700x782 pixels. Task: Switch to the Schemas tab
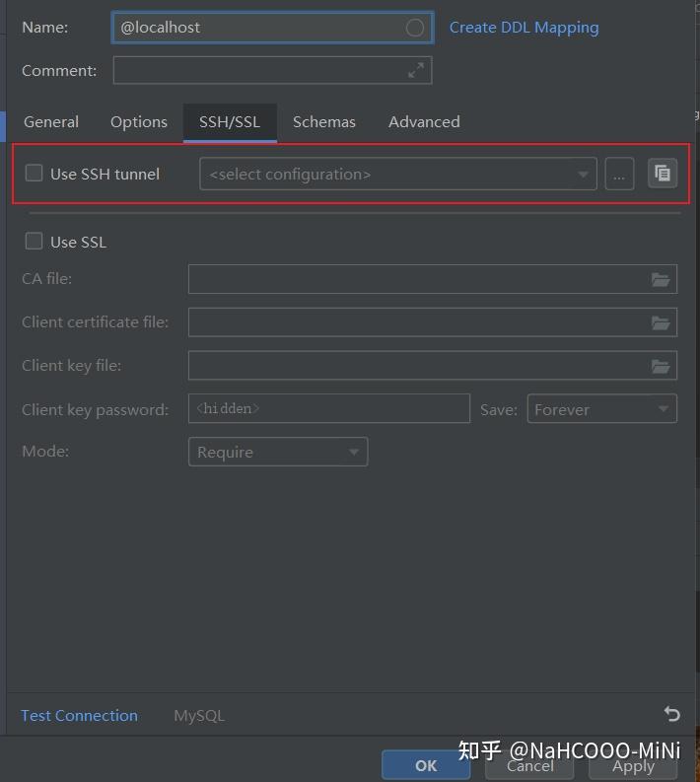[x=323, y=122]
